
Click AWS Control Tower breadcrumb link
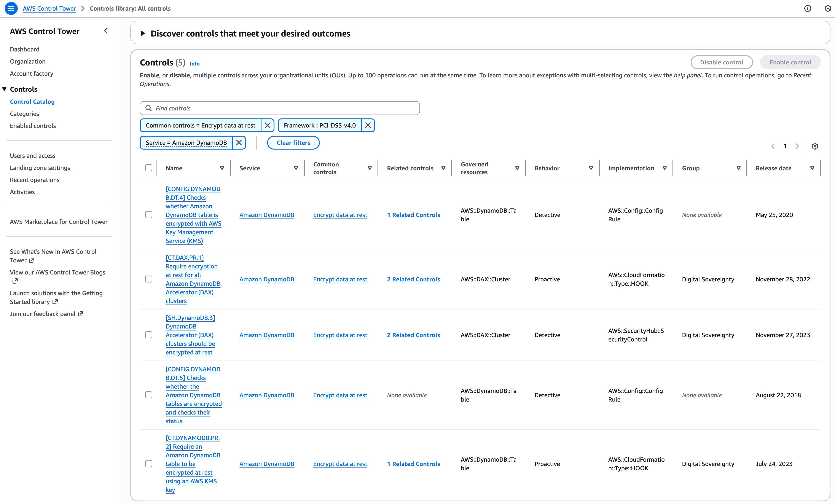(x=49, y=8)
